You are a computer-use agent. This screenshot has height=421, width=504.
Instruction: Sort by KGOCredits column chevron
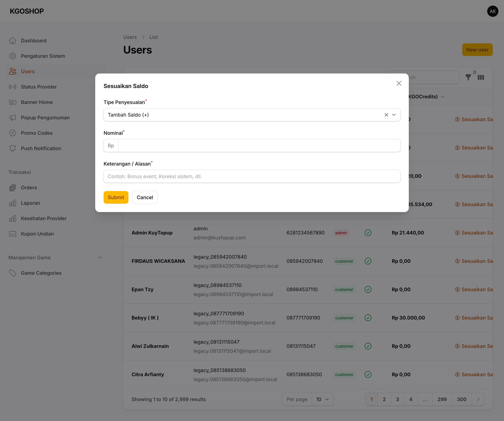(443, 97)
